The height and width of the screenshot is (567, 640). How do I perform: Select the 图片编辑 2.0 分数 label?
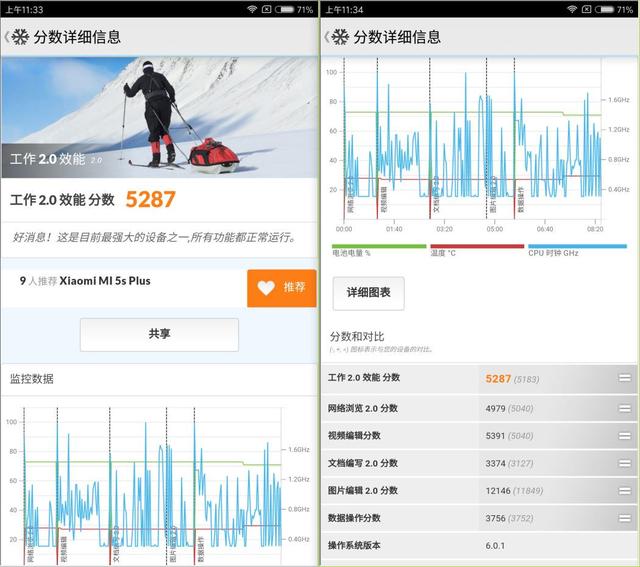pyautogui.click(x=363, y=491)
